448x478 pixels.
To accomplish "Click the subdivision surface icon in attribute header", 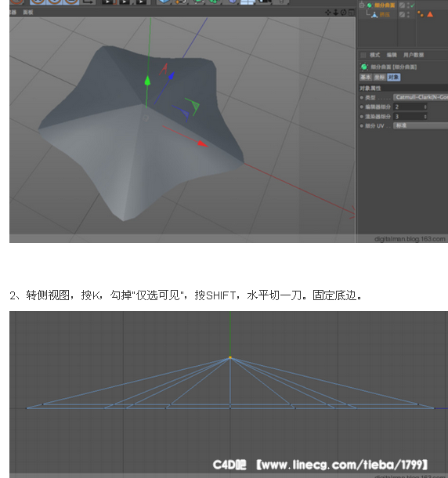I will pyautogui.click(x=364, y=67).
